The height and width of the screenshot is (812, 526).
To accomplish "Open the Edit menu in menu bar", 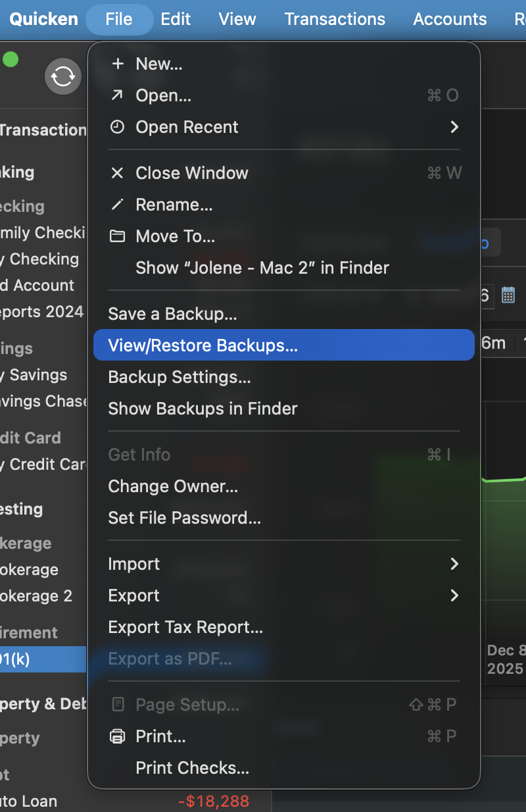I will (x=176, y=19).
